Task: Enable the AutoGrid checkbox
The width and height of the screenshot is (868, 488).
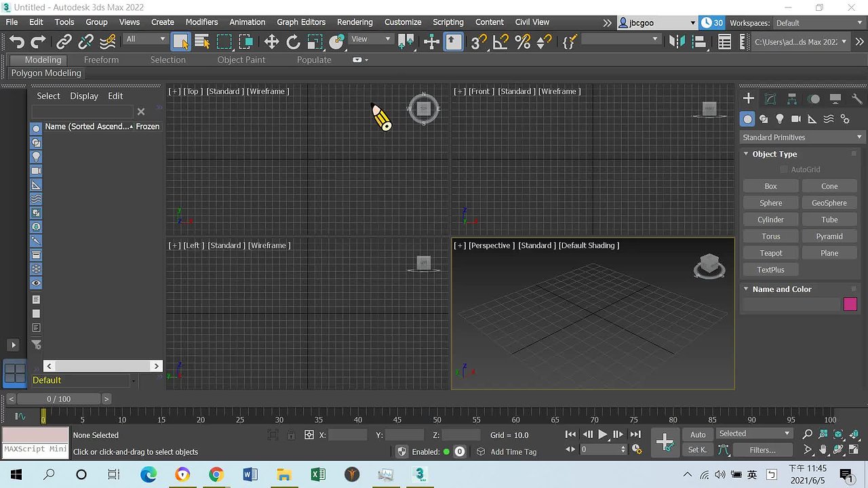Action: tap(784, 169)
